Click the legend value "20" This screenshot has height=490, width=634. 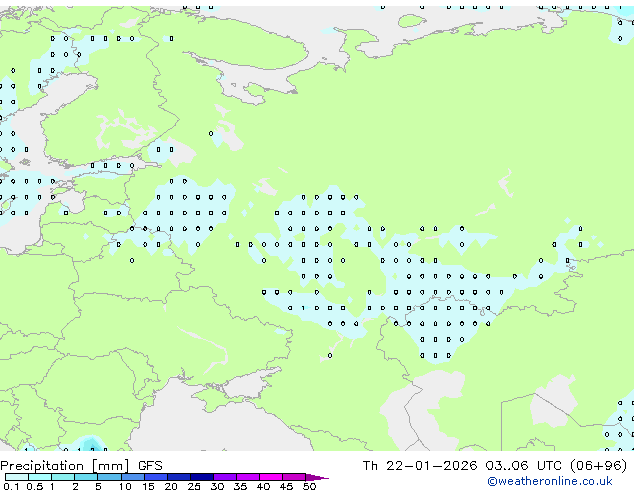click(x=171, y=486)
